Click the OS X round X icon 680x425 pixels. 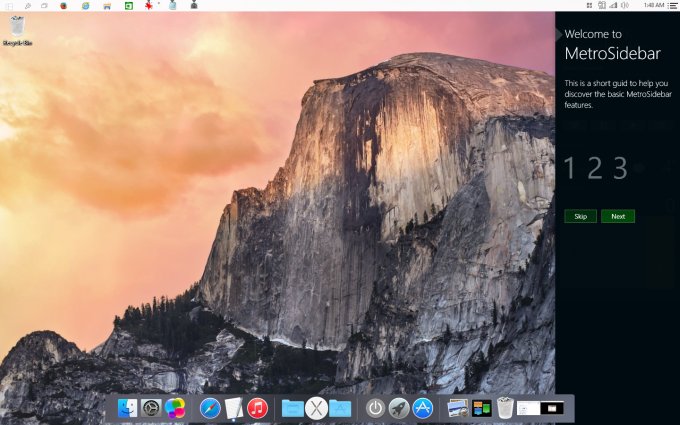pos(317,408)
